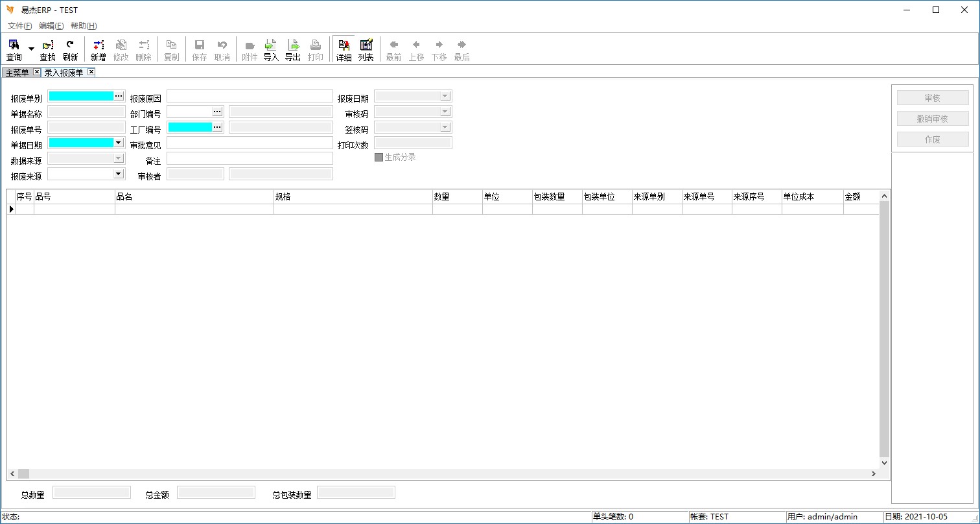980x524 pixels.
Task: Close the 主菜单 tab
Action: 36,72
